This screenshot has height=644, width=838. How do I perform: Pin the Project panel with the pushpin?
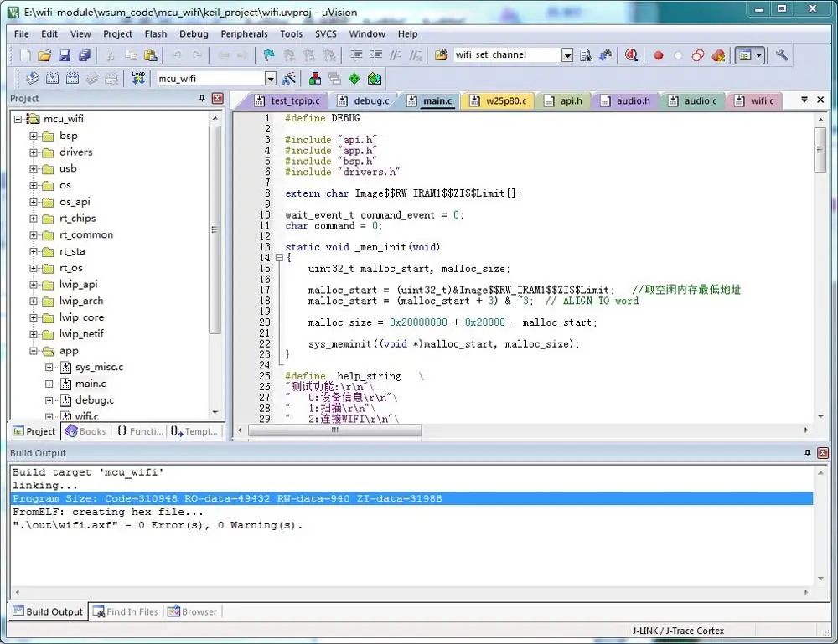(x=202, y=98)
